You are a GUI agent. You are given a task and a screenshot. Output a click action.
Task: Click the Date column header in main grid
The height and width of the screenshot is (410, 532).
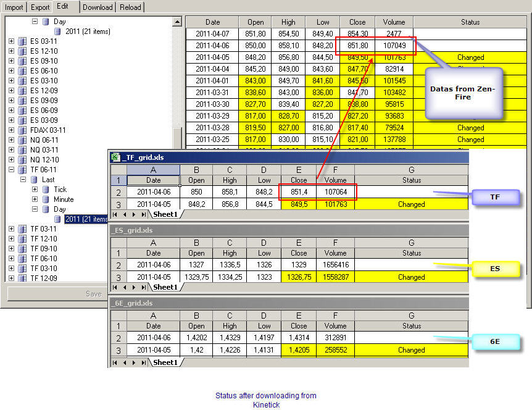(212, 22)
